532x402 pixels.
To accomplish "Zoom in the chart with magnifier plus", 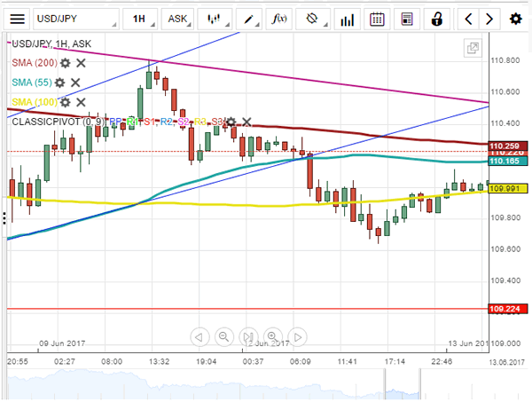I will (x=274, y=337).
